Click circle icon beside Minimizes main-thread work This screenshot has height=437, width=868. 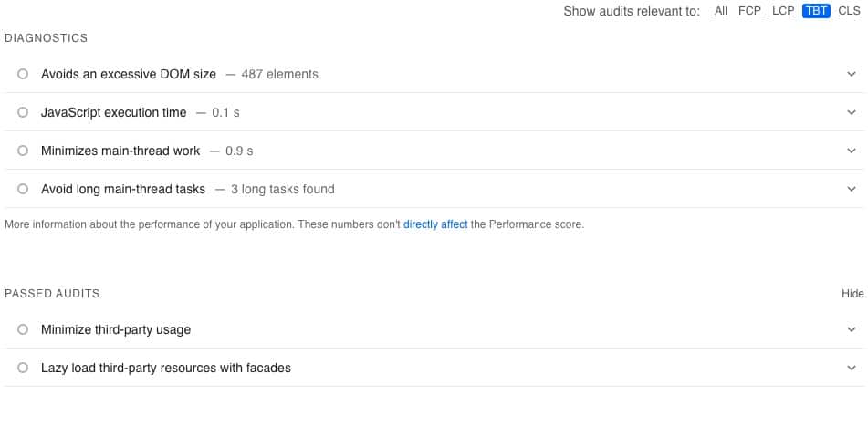coord(23,151)
